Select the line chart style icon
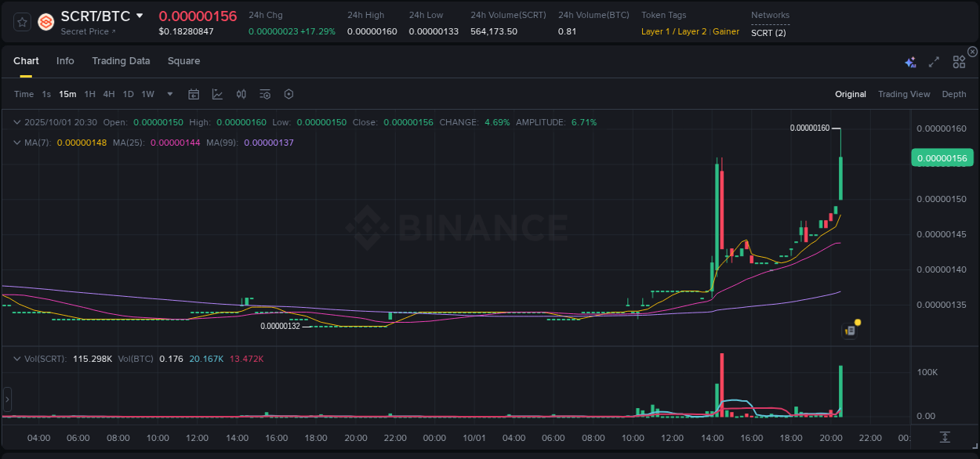This screenshot has height=459, width=980. tap(217, 93)
